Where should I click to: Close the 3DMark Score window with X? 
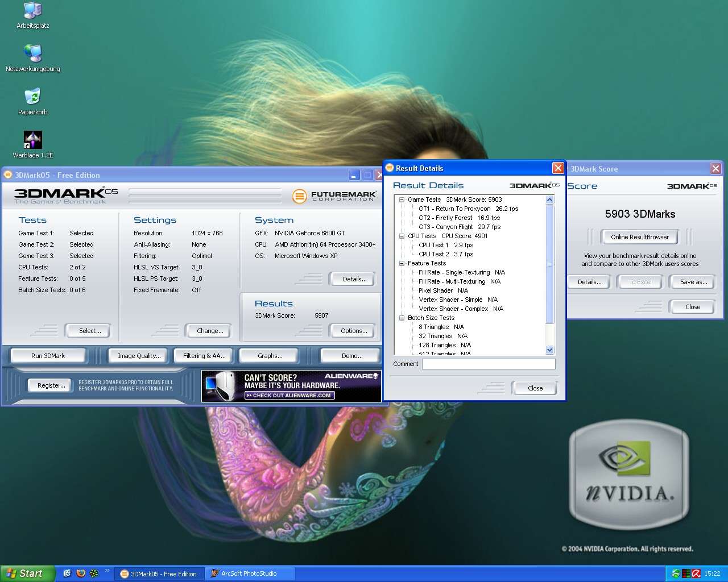pos(715,168)
